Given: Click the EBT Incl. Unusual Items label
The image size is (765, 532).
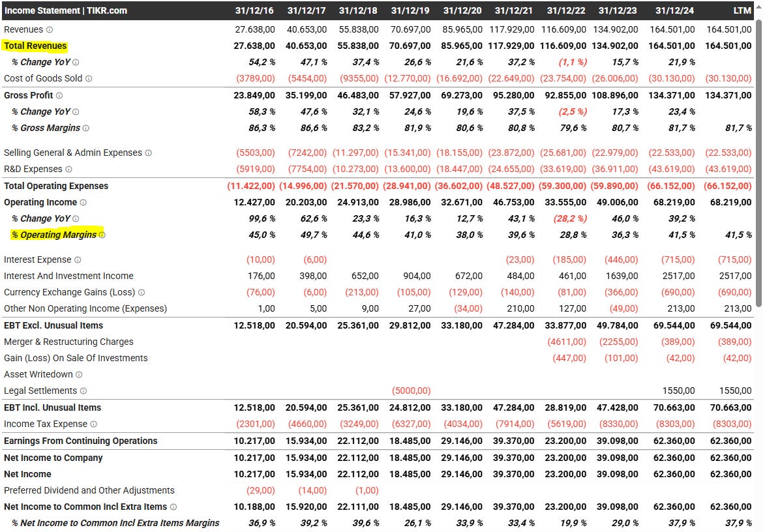Looking at the screenshot, I should 53,407.
